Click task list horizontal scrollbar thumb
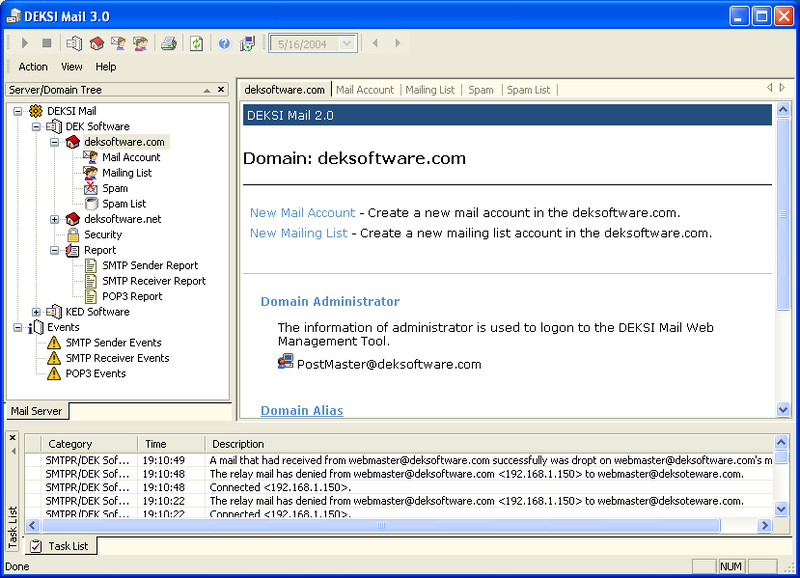Image resolution: width=800 pixels, height=578 pixels. [x=381, y=525]
